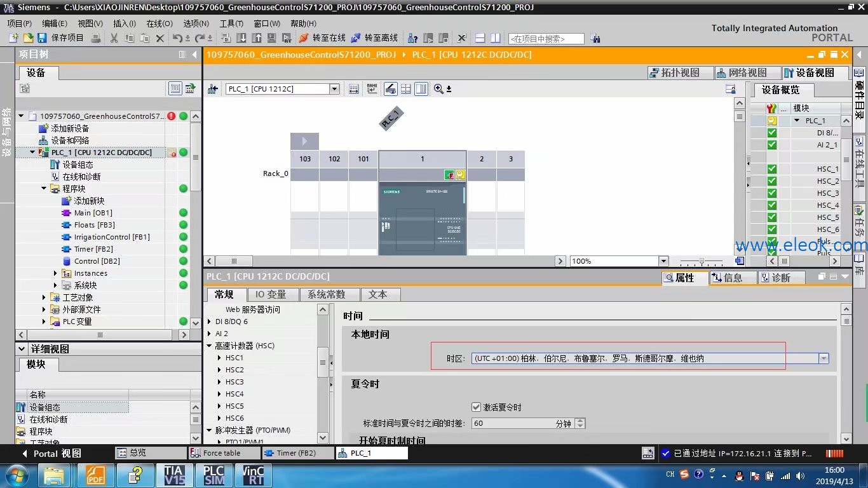868x488 pixels.
Task: Open the 时区 time zone dropdown
Action: (x=824, y=358)
